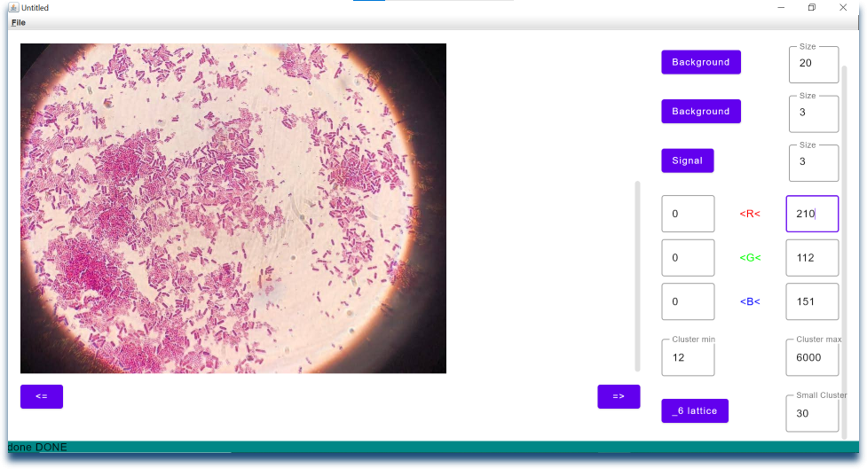Focus the minimum field left of <G<
The width and height of the screenshot is (867, 469).
688,258
